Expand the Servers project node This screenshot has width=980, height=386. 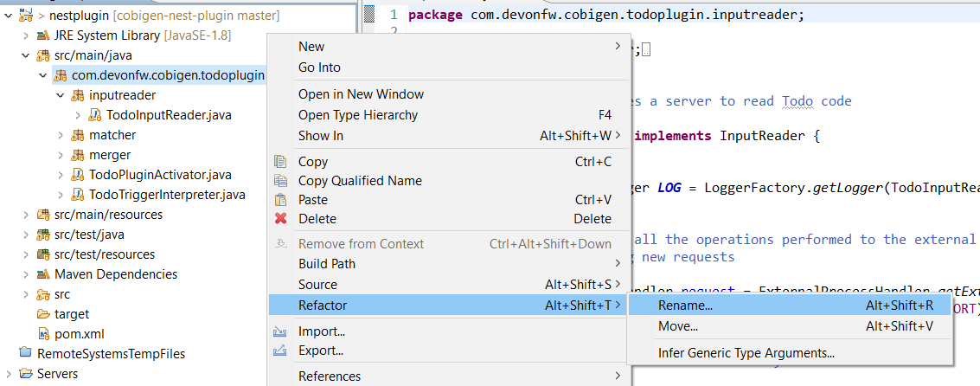pyautogui.click(x=9, y=374)
